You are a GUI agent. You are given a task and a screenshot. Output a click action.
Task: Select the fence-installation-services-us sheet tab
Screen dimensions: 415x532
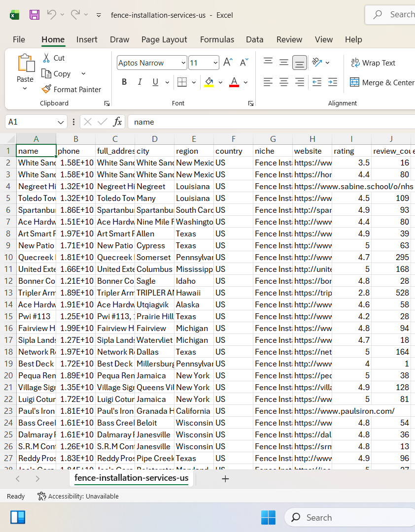pyautogui.click(x=132, y=478)
